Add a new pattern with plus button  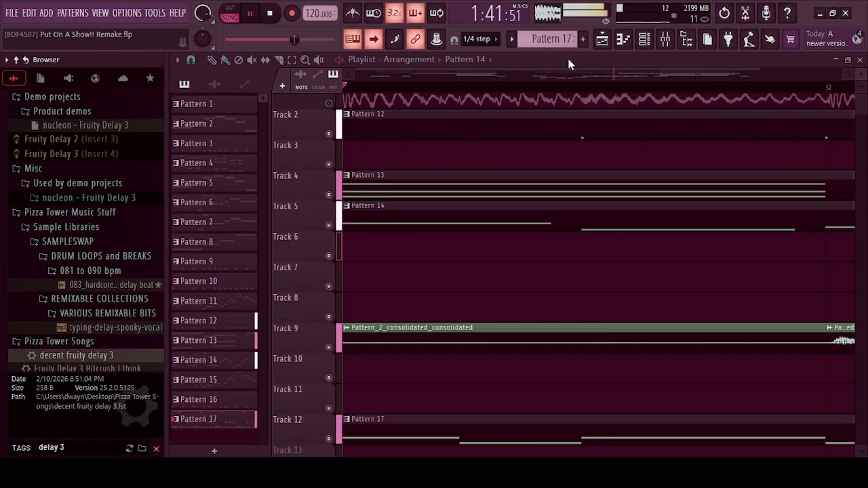click(x=583, y=39)
